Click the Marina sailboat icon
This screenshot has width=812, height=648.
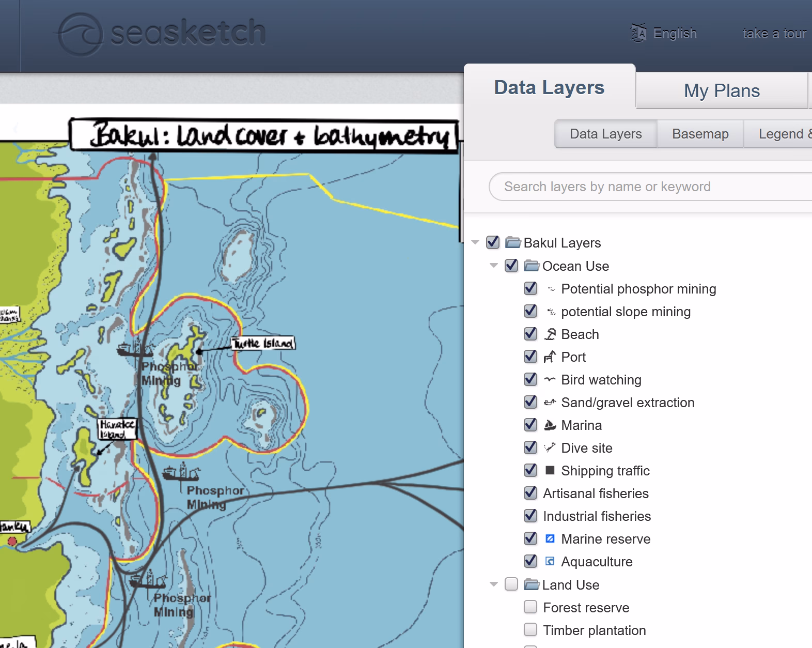coord(550,425)
